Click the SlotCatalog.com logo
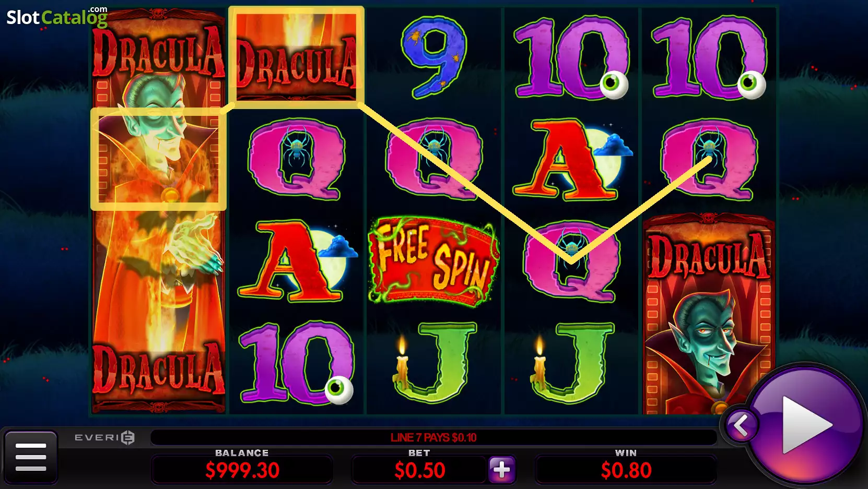This screenshot has height=489, width=868. [57, 17]
